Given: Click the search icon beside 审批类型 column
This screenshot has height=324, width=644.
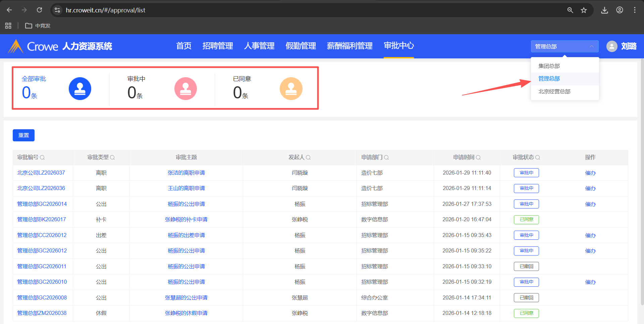Looking at the screenshot, I should tap(112, 157).
